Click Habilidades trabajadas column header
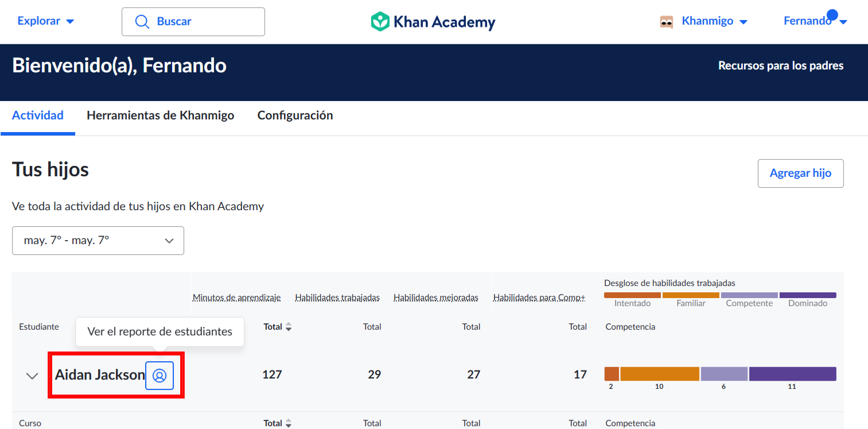The height and width of the screenshot is (429, 868). pos(337,297)
